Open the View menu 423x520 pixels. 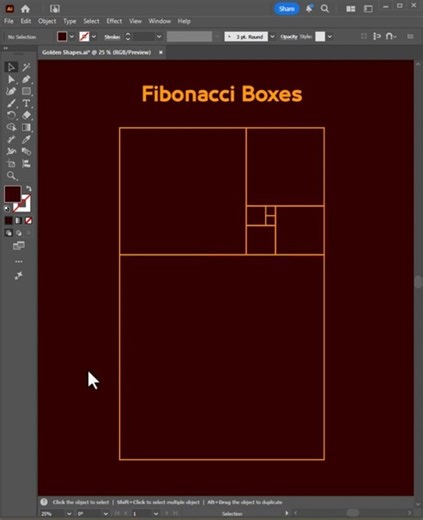pyautogui.click(x=135, y=21)
